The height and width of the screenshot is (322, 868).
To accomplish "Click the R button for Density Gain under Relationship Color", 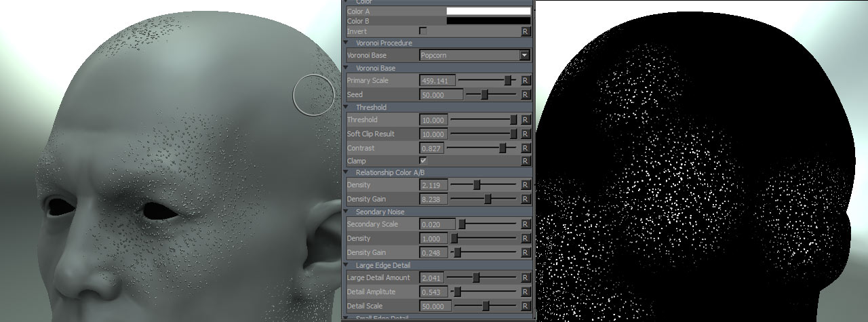I will point(525,199).
